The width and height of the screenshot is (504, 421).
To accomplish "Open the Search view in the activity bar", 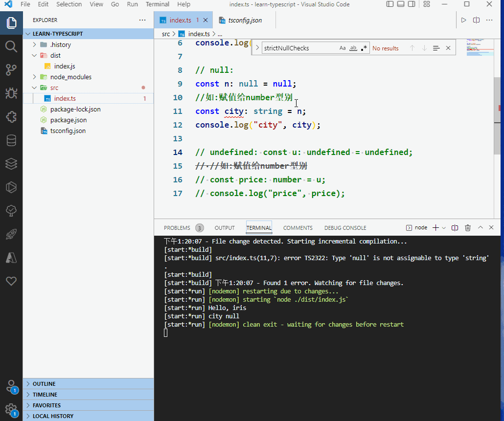I will click(x=11, y=46).
